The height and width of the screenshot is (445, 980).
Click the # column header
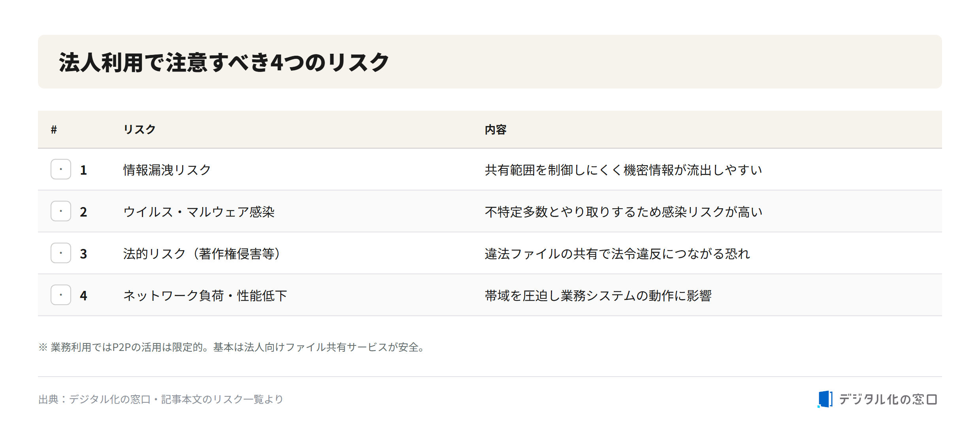pyautogui.click(x=54, y=130)
